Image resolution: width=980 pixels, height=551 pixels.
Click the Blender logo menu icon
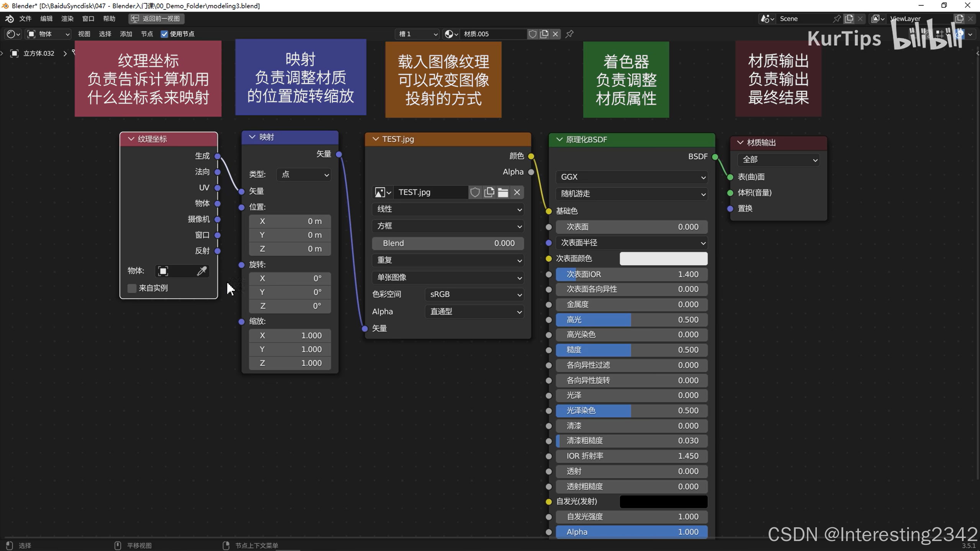pos(10,19)
